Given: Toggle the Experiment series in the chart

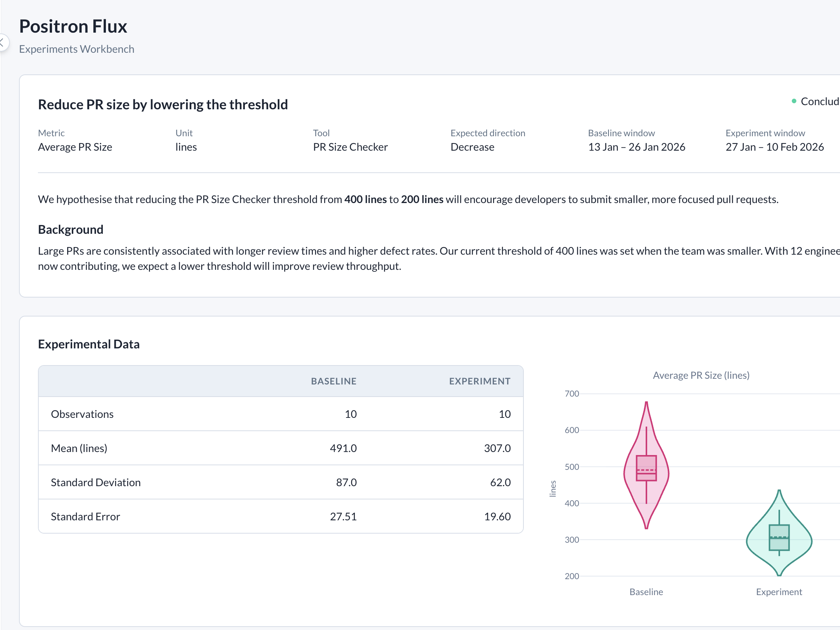Looking at the screenshot, I should click(779, 592).
